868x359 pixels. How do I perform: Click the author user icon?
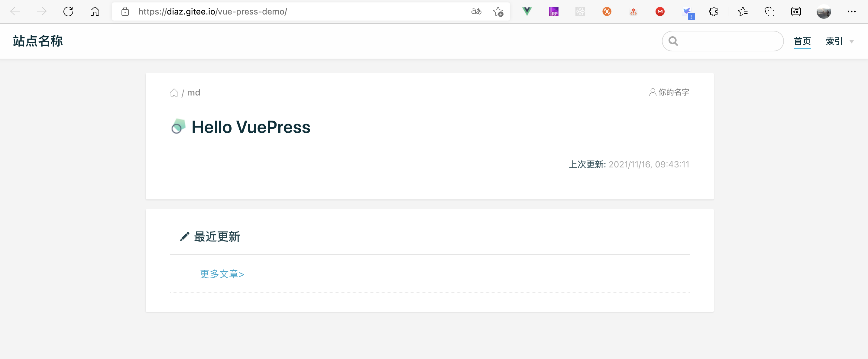(653, 92)
